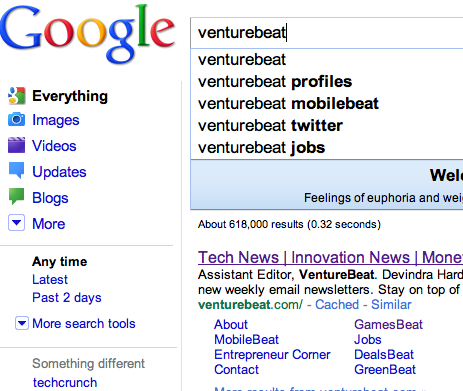Search techcrunch under Something different

(x=65, y=383)
